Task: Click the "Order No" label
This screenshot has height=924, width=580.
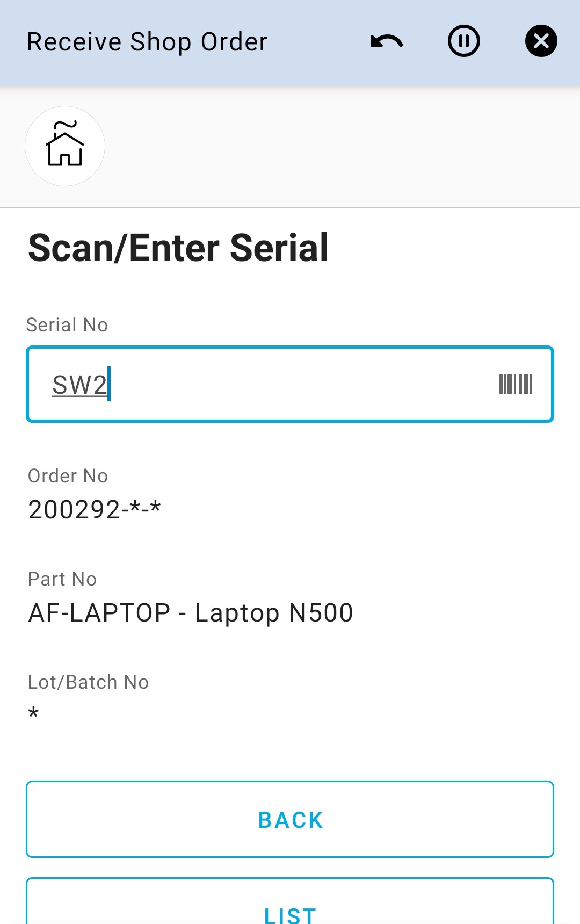Action: [68, 476]
